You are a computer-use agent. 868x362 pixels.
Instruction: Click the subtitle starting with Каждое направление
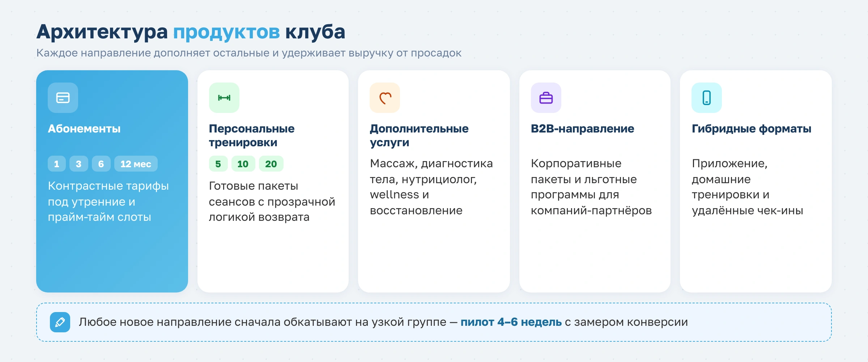coord(249,53)
